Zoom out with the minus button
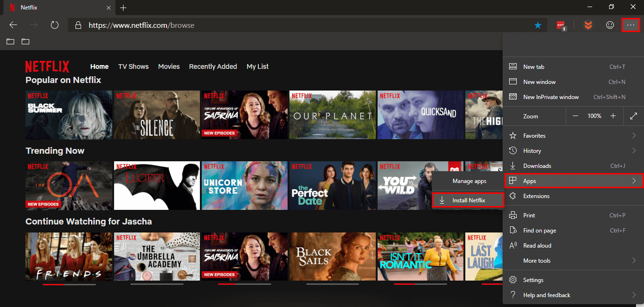The height and width of the screenshot is (307, 644). 575,116
